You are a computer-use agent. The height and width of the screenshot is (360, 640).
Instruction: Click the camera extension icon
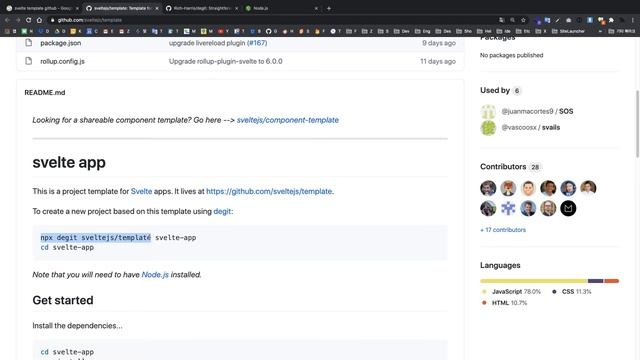pyautogui.click(x=569, y=20)
